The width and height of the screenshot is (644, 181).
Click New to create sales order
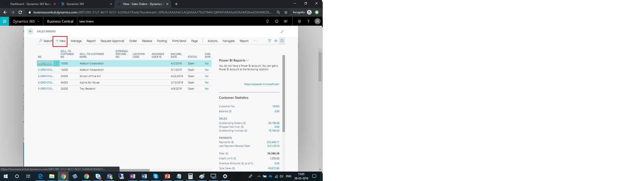61,41
